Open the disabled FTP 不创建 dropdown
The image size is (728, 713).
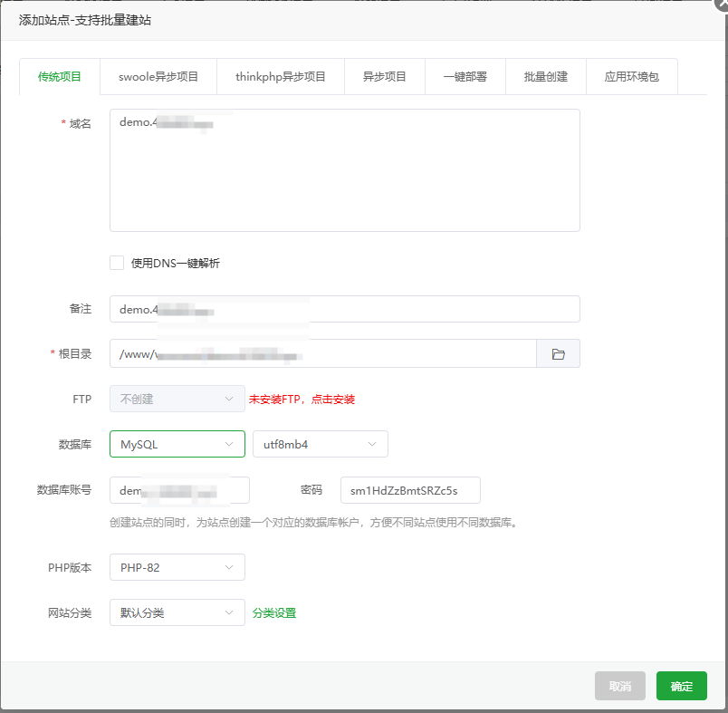click(177, 399)
